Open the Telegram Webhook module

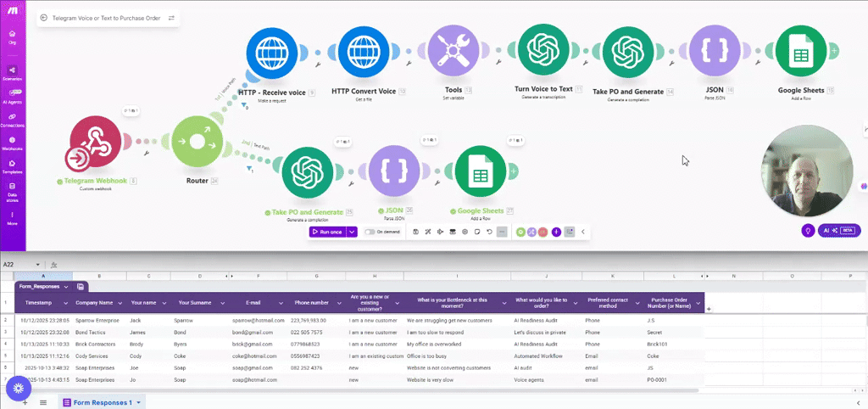(95, 142)
